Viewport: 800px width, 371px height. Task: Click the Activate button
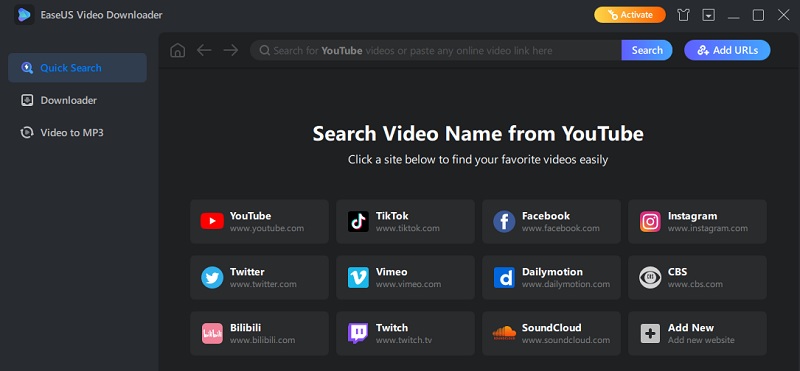pos(630,15)
